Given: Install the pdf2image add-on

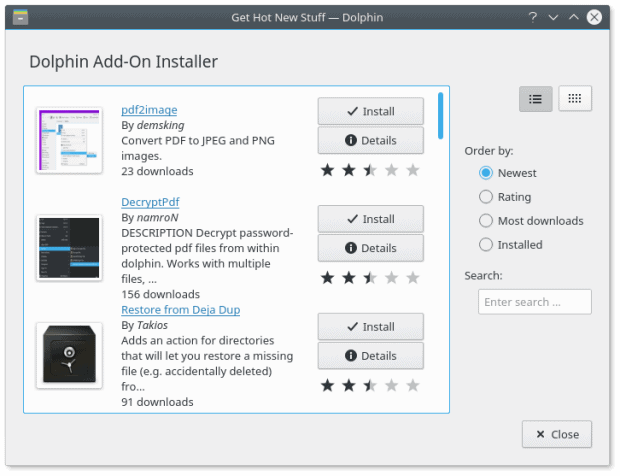Looking at the screenshot, I should (x=370, y=111).
